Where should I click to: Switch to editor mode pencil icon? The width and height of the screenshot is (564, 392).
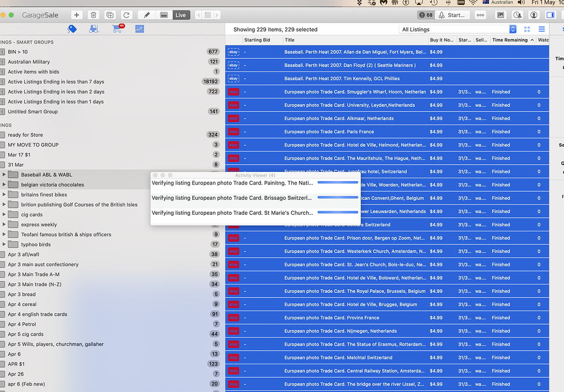(x=147, y=15)
